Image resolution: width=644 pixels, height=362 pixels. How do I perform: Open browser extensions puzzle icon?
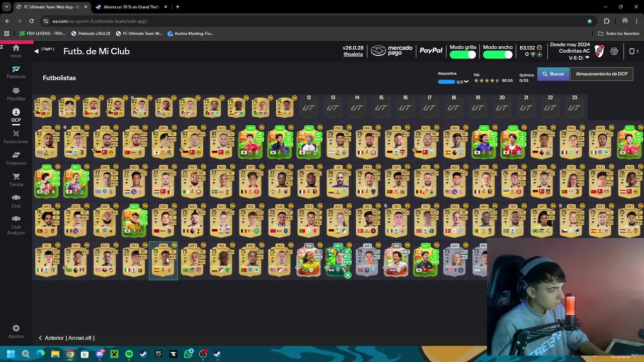coord(606,21)
